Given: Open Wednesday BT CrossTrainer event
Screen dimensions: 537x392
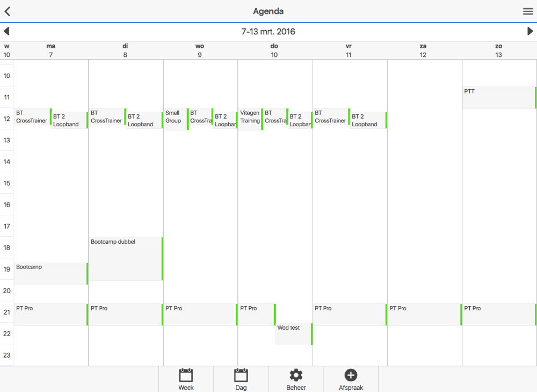Looking at the screenshot, I should click(x=201, y=117).
